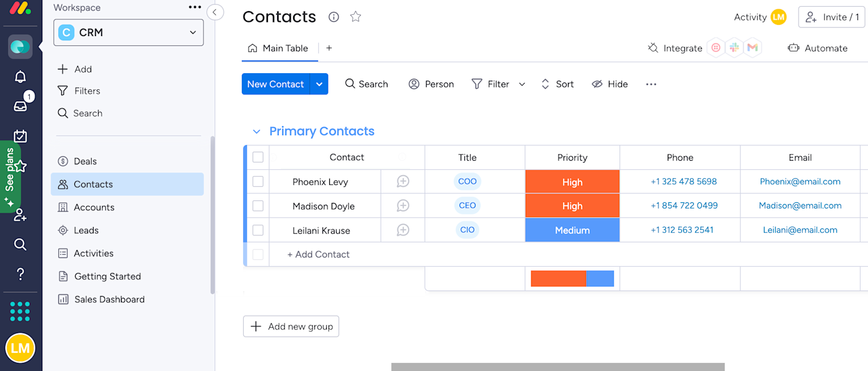
Task: Click Leilani Krause's Medium priority cell
Action: (x=572, y=230)
